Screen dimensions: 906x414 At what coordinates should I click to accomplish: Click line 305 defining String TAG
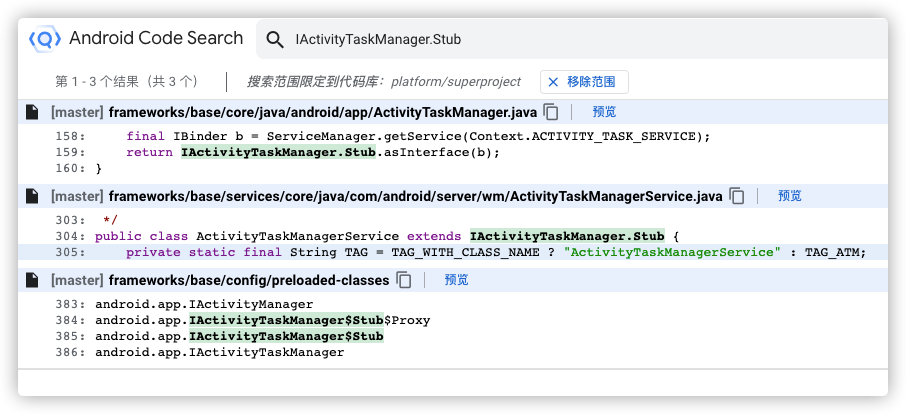tap(452, 252)
